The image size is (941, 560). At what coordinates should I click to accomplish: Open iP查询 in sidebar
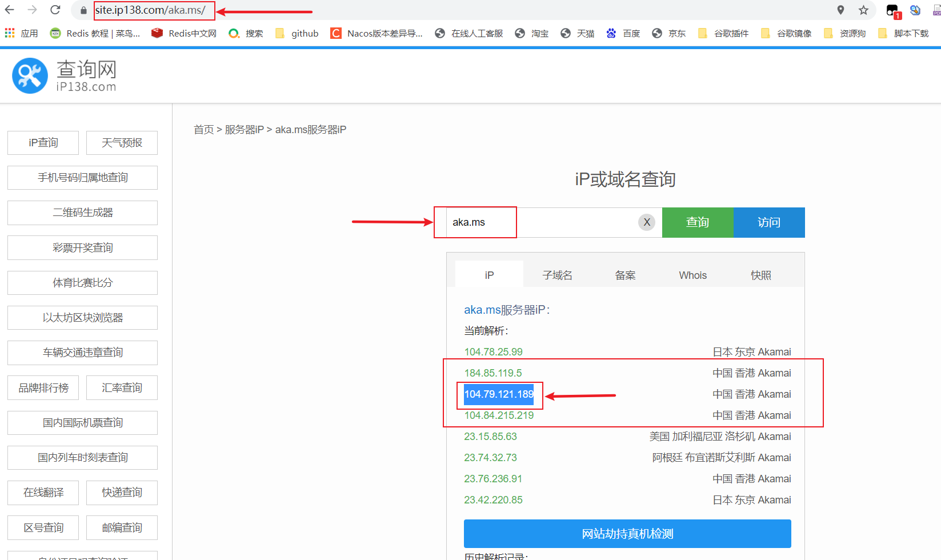click(43, 142)
